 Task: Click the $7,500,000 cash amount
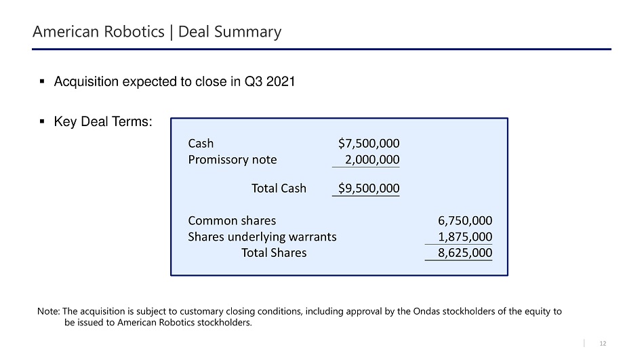coord(368,144)
